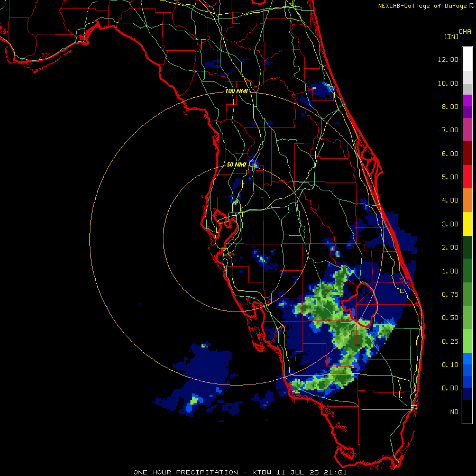Click the 21:01 timestamp in the caption
This screenshot has height=476, width=476.
(x=336, y=472)
